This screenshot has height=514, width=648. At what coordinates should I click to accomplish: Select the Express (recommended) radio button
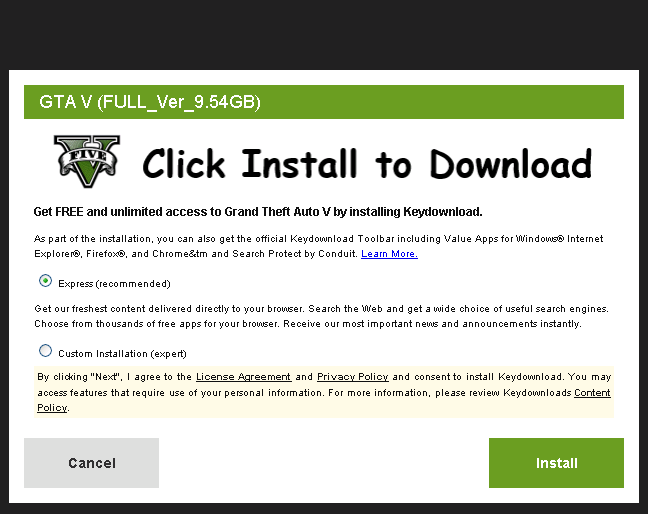pyautogui.click(x=45, y=281)
